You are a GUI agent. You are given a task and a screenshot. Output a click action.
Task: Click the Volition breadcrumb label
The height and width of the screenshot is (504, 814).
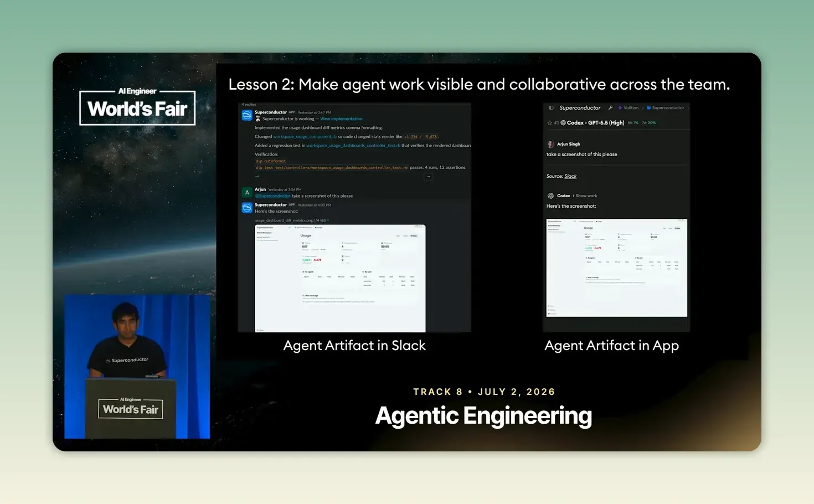tap(631, 108)
